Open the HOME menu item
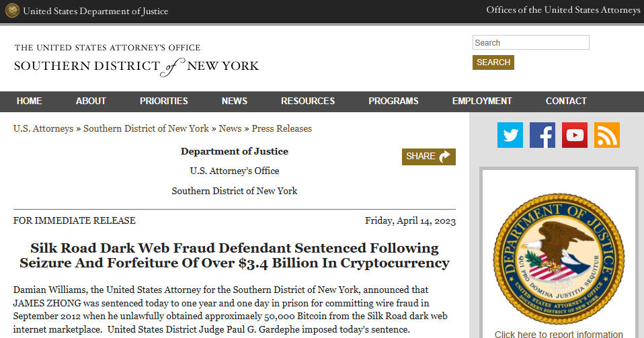644x338 pixels. [x=29, y=101]
